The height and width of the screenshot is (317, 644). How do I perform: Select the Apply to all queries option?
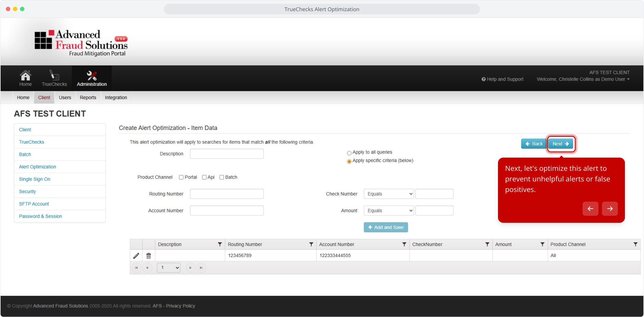[x=349, y=153]
